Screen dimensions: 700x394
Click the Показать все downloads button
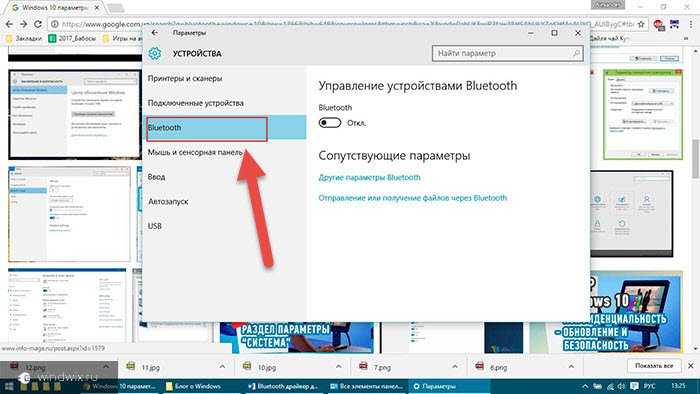[654, 366]
